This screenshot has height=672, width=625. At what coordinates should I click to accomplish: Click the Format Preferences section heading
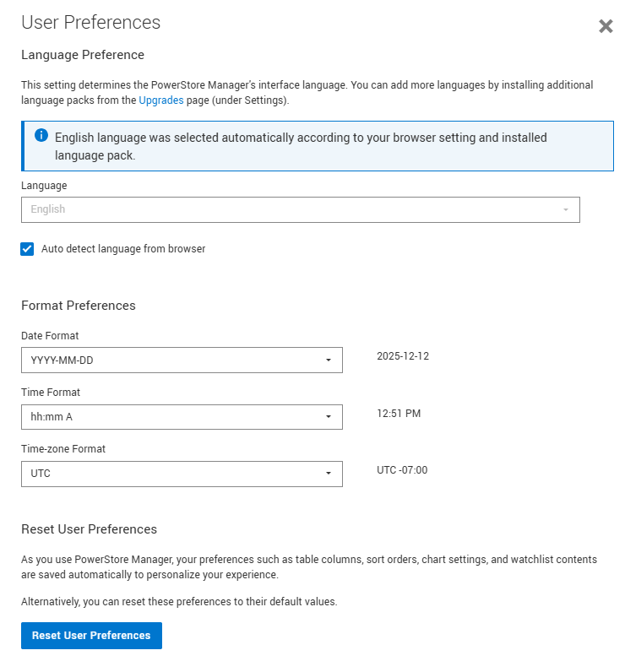click(x=79, y=306)
